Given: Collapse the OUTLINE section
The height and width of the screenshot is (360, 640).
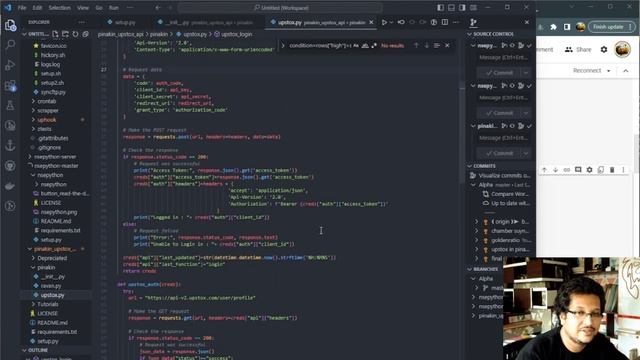Looking at the screenshot, I should 38,350.
